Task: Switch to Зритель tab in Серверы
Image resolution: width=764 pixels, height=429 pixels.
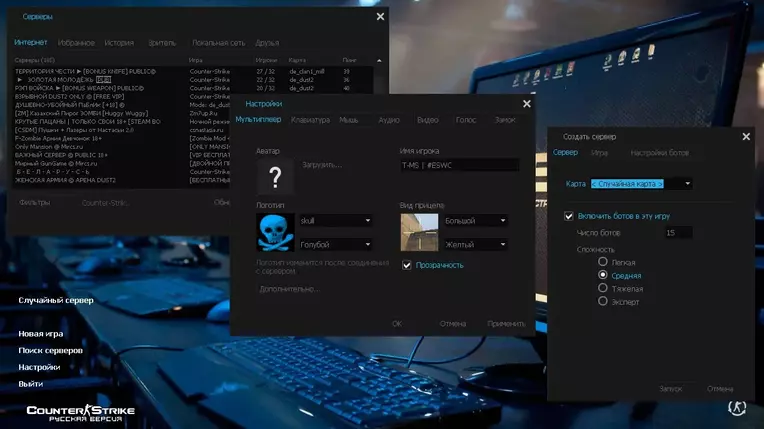Action: click(x=162, y=43)
